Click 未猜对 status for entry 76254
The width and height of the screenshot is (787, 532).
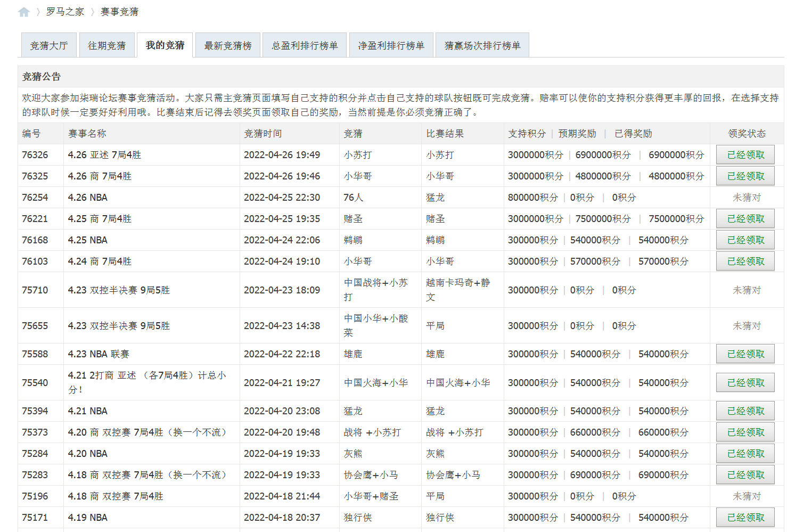click(747, 198)
